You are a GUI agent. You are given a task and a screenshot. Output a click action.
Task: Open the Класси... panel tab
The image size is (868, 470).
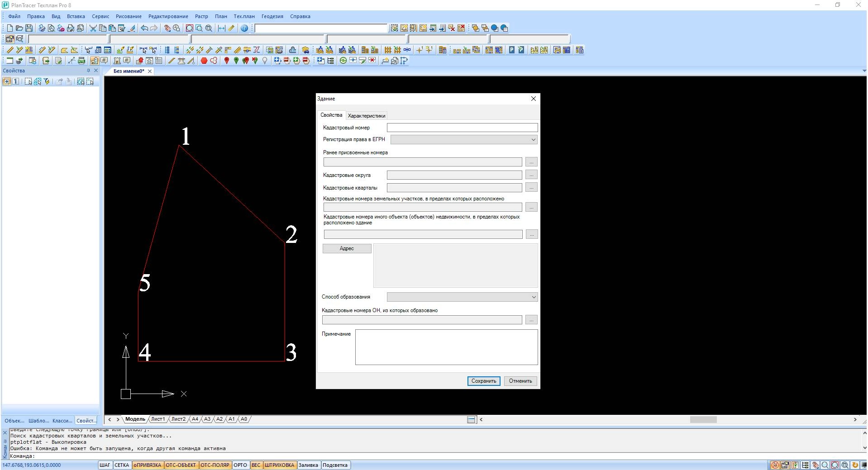pos(62,421)
